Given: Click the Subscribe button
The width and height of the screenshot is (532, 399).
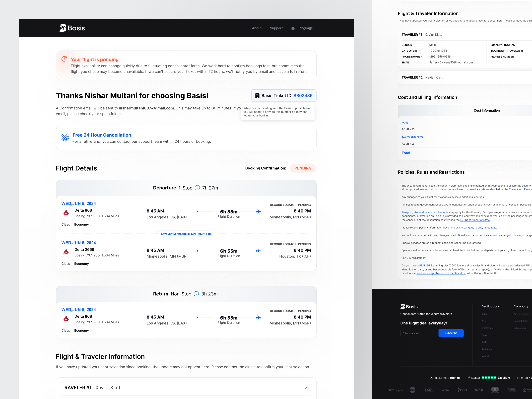Looking at the screenshot, I should (451, 333).
